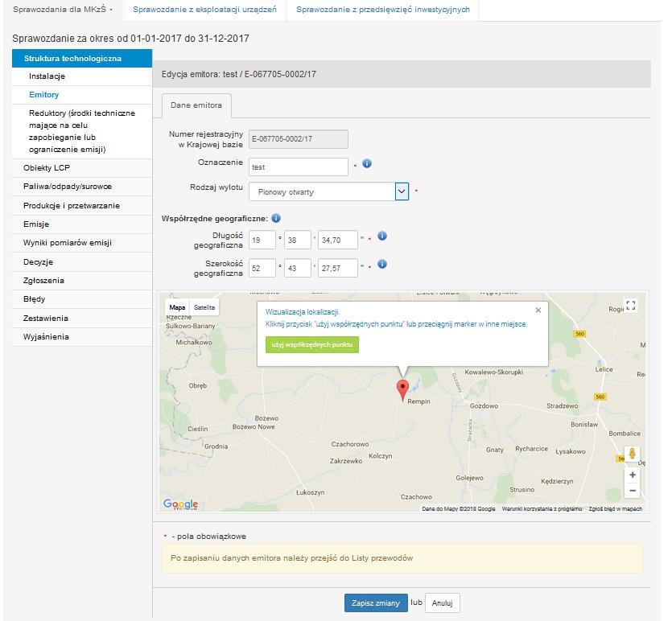
Task: Open Zestawienia section
Action: [x=82, y=319]
